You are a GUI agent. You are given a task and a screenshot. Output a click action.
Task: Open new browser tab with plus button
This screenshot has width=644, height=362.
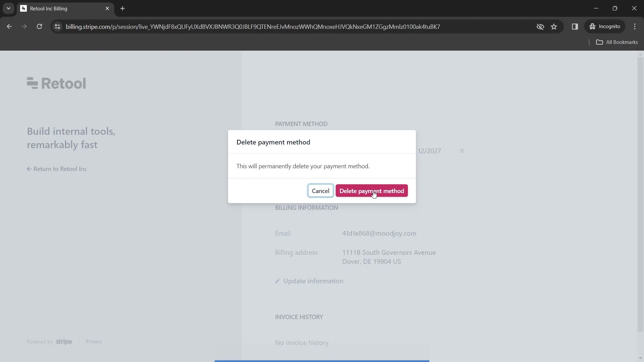pyautogui.click(x=123, y=8)
